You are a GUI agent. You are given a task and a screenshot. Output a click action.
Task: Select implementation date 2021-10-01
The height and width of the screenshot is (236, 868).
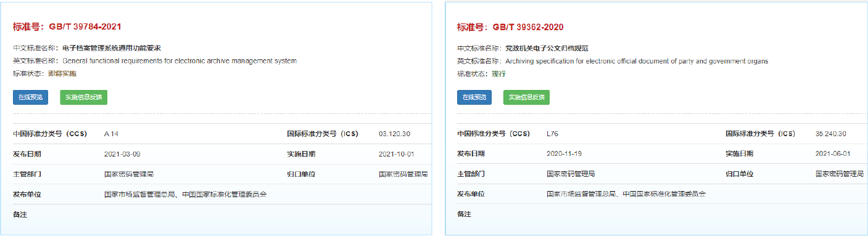pos(396,154)
